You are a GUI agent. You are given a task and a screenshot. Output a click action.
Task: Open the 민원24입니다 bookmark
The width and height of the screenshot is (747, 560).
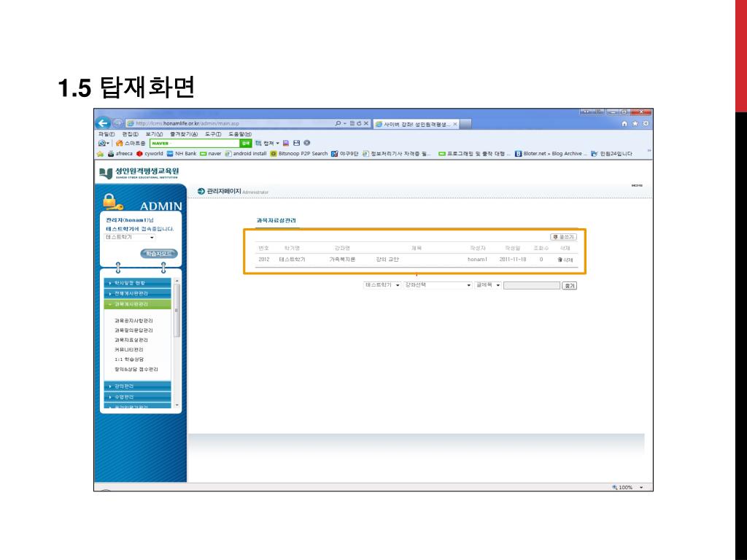[612, 154]
